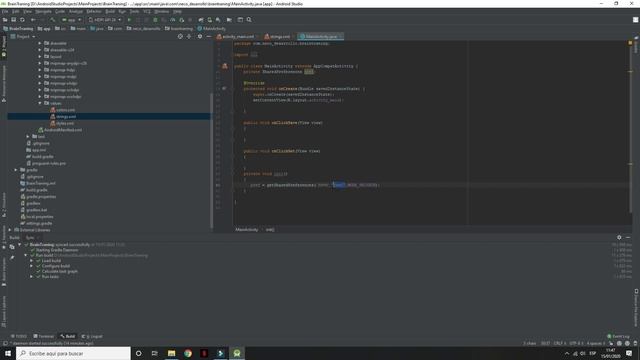640x360 pixels.
Task: Select settings.gradle file
Action: 36,223
